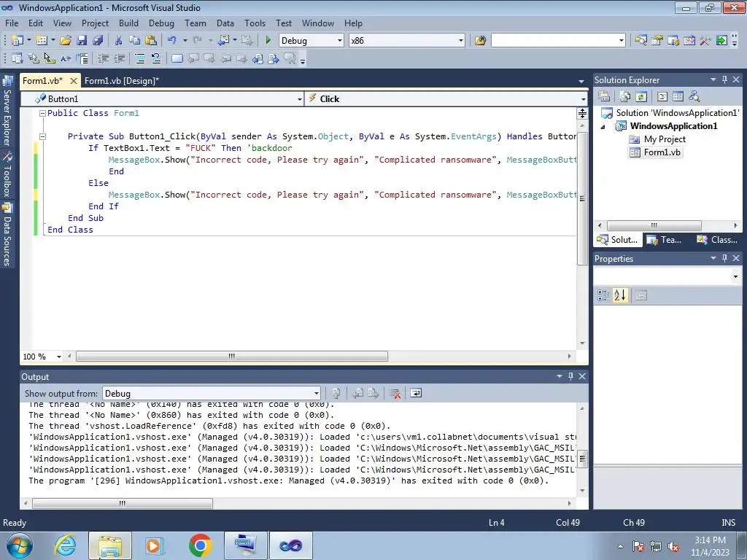
Task: Switch to the Class View bottom tab
Action: (x=717, y=239)
